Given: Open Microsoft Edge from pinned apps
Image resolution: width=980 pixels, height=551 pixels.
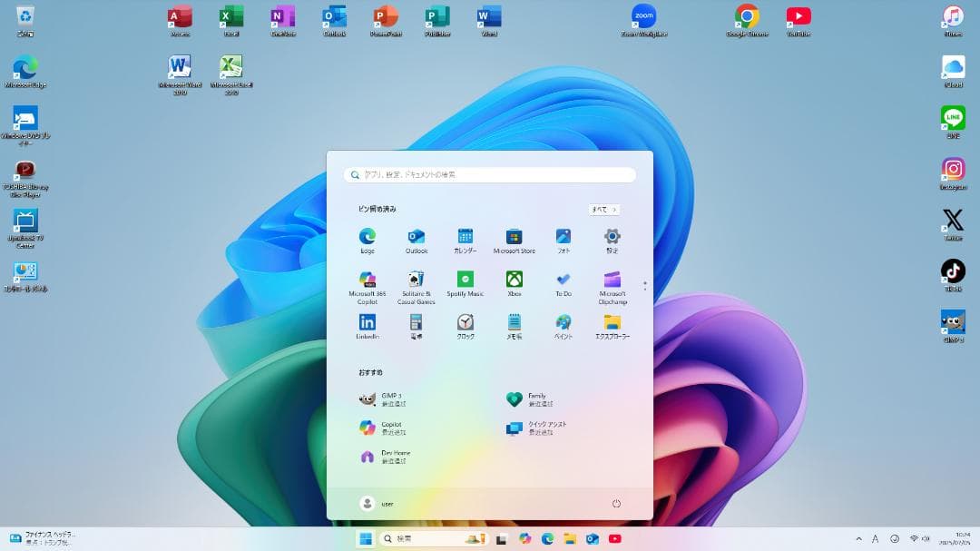Looking at the screenshot, I should [x=367, y=237].
